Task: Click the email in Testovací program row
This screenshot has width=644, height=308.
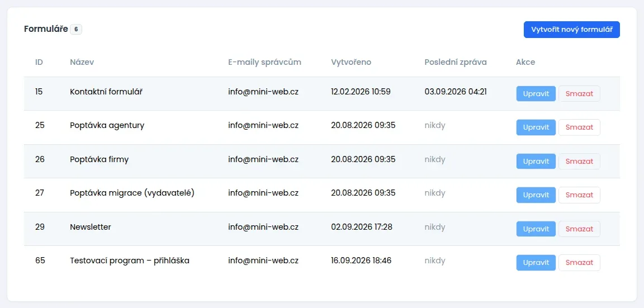Action: click(x=263, y=260)
